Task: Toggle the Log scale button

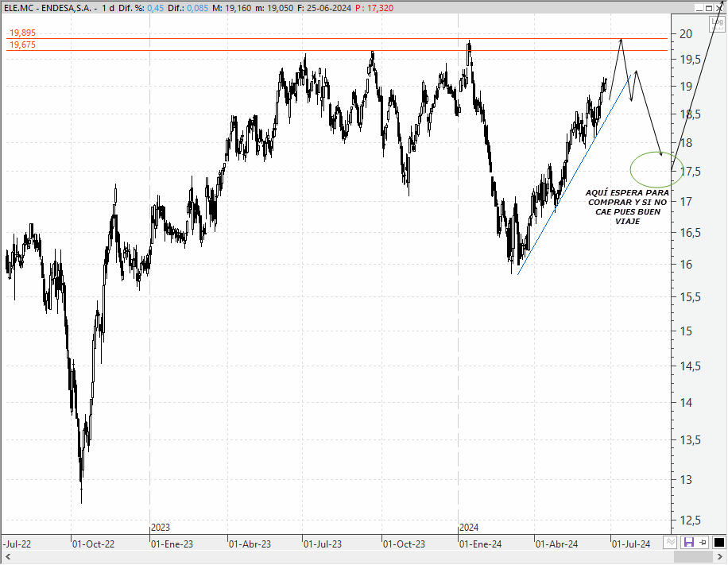Action: (x=718, y=24)
